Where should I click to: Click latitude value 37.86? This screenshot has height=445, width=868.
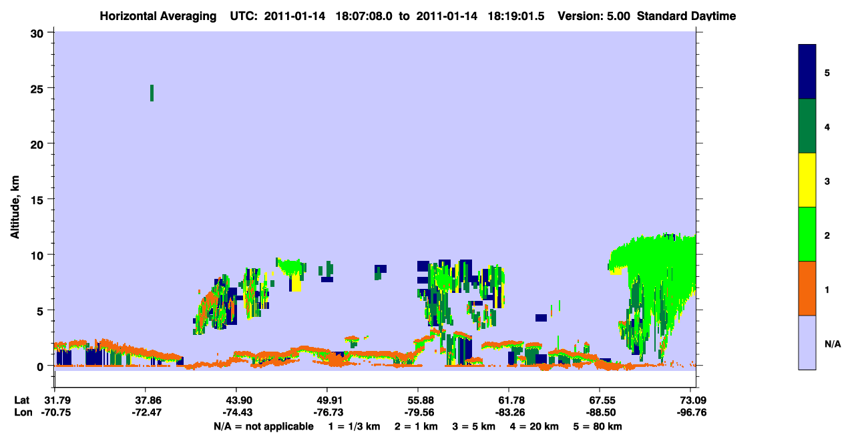click(146, 400)
